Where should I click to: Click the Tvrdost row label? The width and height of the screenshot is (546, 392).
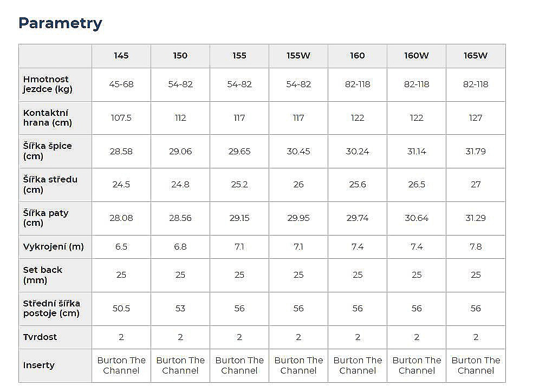click(40, 337)
